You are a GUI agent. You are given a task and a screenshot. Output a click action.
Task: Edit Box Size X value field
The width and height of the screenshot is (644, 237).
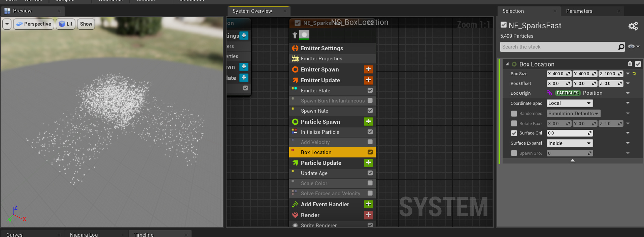pos(559,74)
